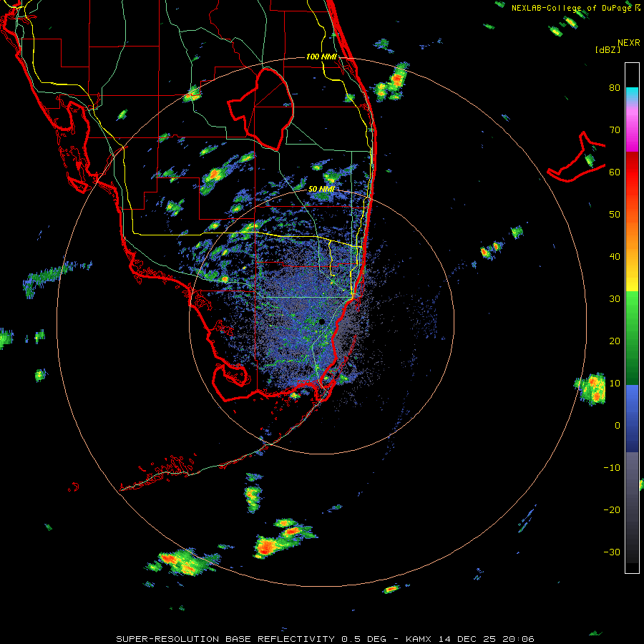Click the black radar site dot at map center
Viewport: 644px width, 644px height.
tap(321, 321)
